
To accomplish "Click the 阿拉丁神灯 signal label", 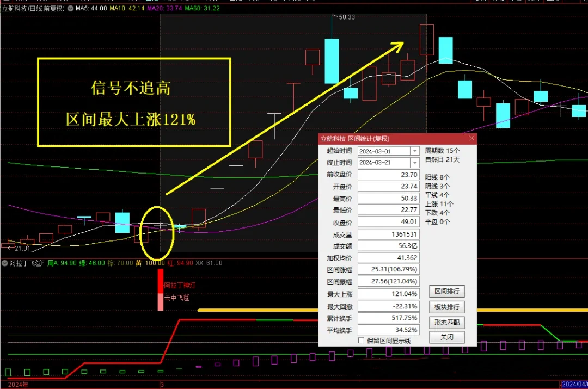I will tap(180, 285).
